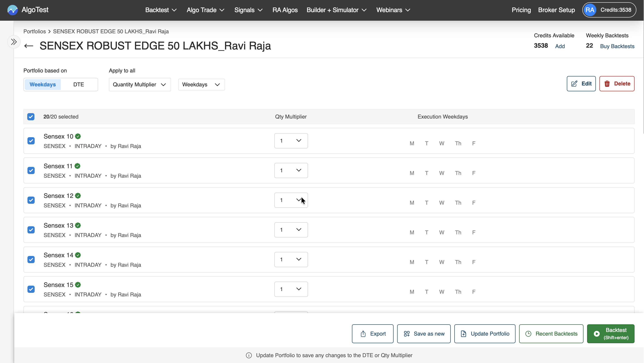The image size is (644, 363).
Task: Click the AlgoTest logo icon
Action: (x=12, y=10)
